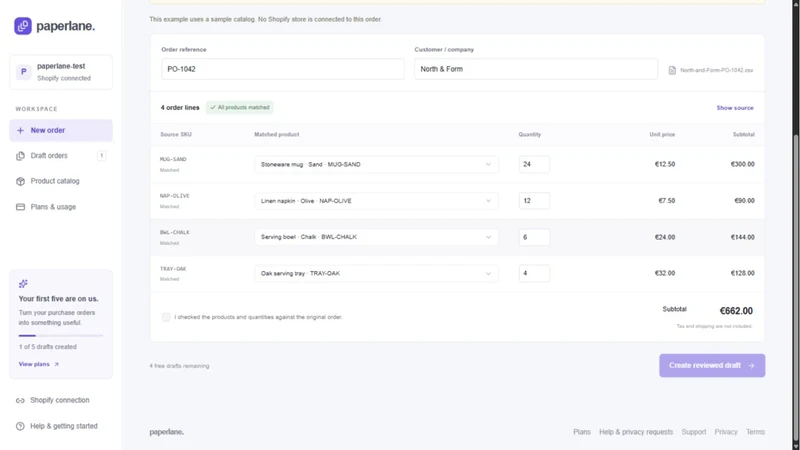
Task: Click the Draft orders document icon
Action: (x=20, y=156)
